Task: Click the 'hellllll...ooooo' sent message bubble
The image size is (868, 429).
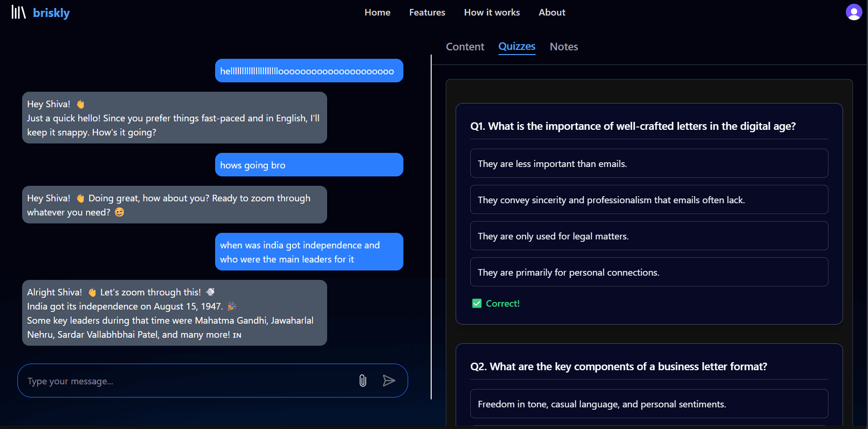Action: (309, 71)
